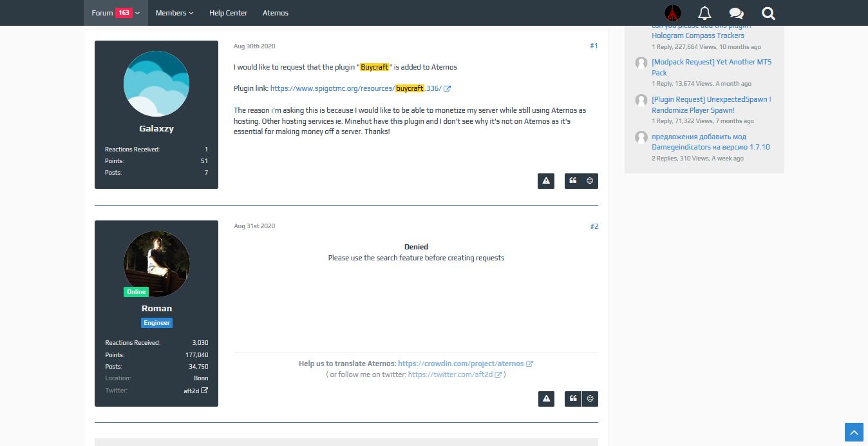
Task: Click the Aug 30th 2020 timestamp
Action: 254,46
